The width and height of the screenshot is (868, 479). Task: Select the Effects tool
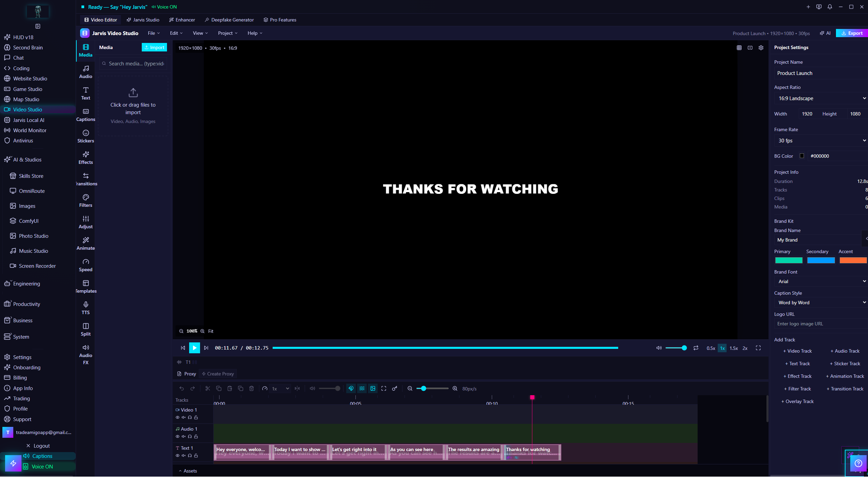pyautogui.click(x=86, y=158)
